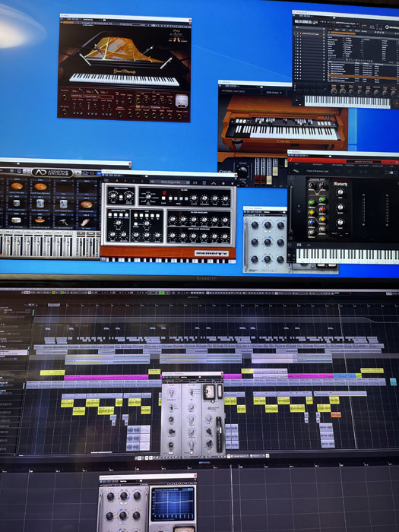Toggle first white switch in memory-v controllers
Viewport: 399px width, 532px height.
(111, 215)
